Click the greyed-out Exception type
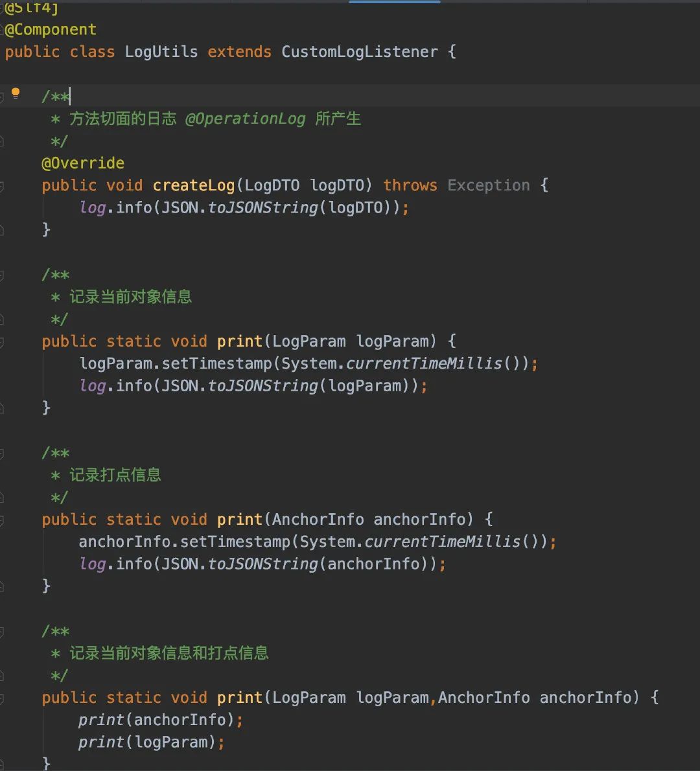700x771 pixels. (489, 185)
